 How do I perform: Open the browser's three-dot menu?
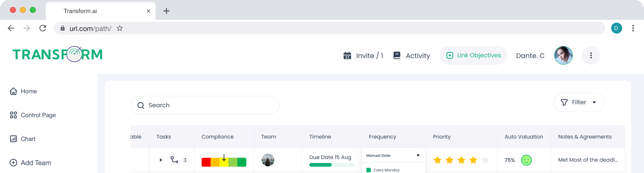[633, 28]
